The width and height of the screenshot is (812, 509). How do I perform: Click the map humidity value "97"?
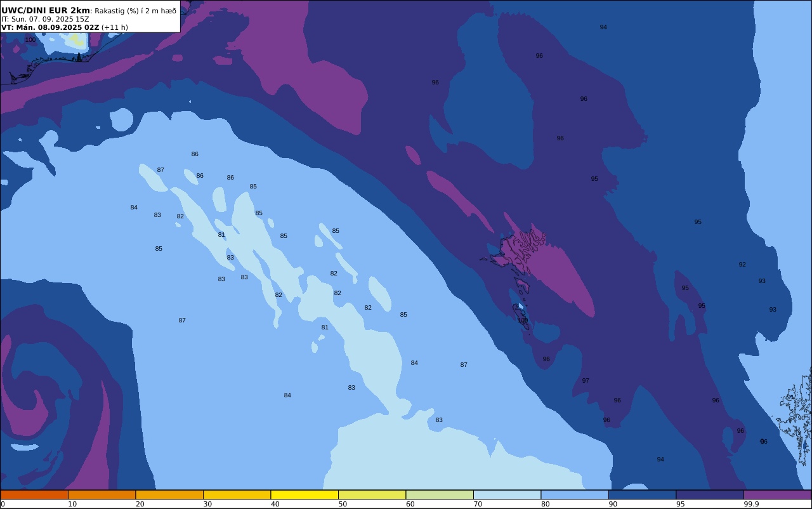coord(586,381)
